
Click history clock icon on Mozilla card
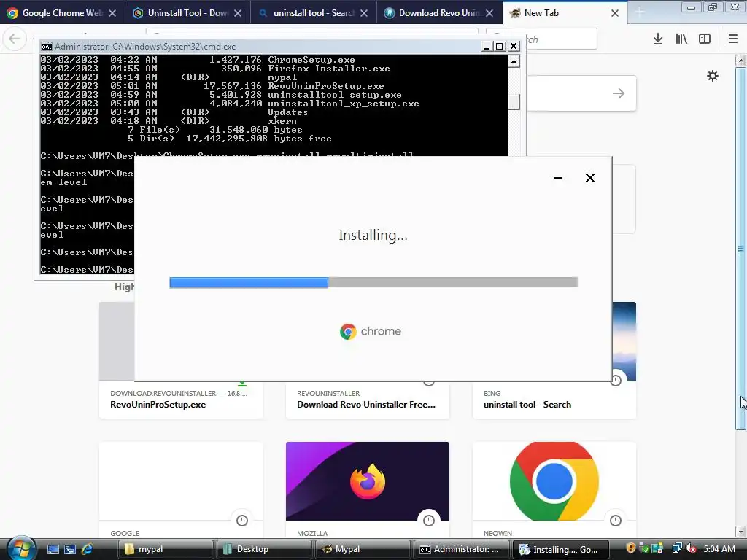click(429, 521)
